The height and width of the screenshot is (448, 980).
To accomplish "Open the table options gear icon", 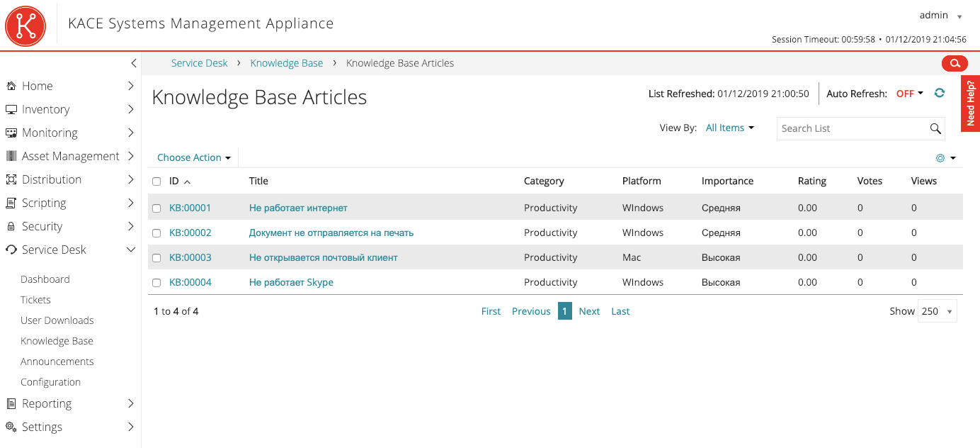I will click(941, 158).
